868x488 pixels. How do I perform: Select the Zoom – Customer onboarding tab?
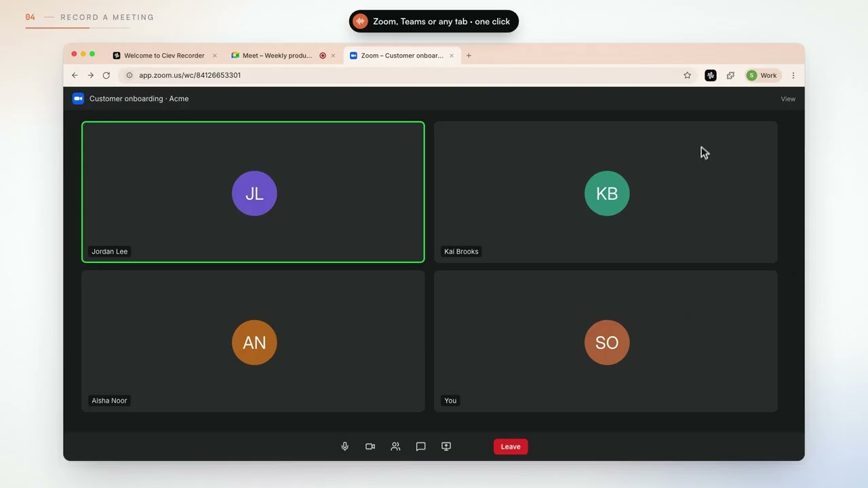pos(402,56)
